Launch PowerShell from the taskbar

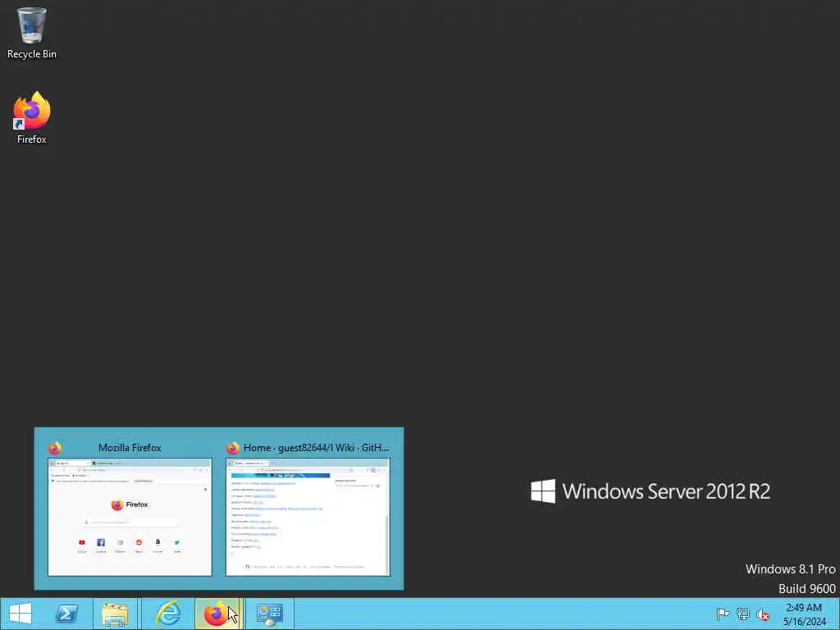coord(67,614)
